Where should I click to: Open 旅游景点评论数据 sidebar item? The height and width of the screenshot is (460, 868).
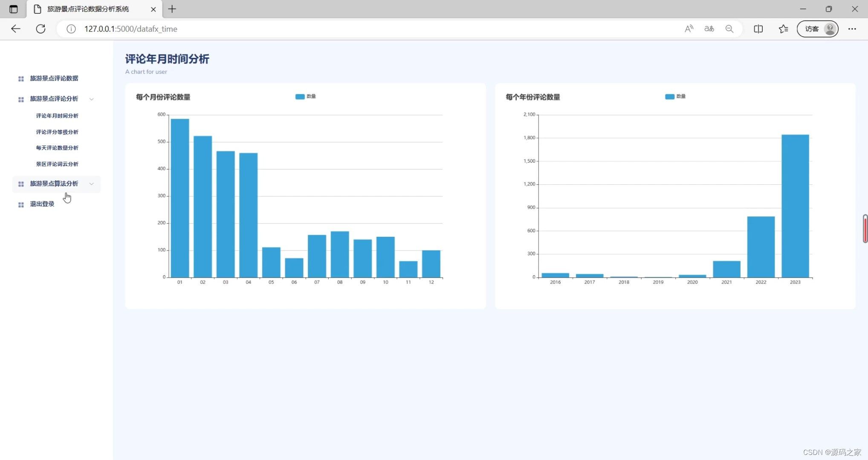click(54, 78)
